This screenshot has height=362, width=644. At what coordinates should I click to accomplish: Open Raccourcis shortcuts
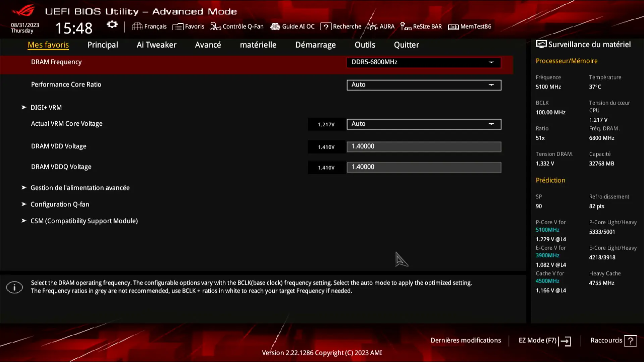[606, 341]
